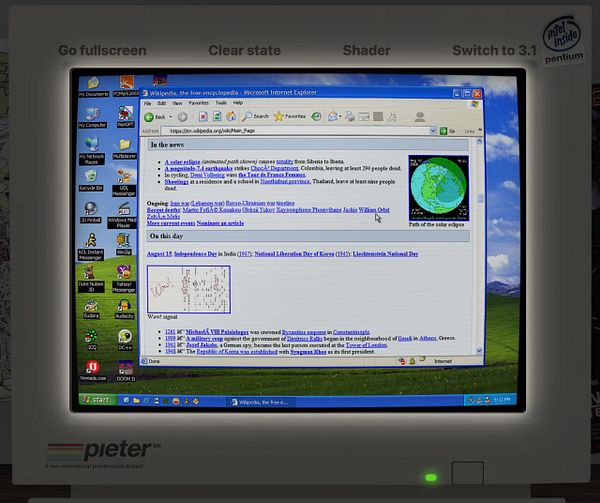This screenshot has height=503, width=600.
Task: Print the page using printer icon
Action: [x=349, y=116]
